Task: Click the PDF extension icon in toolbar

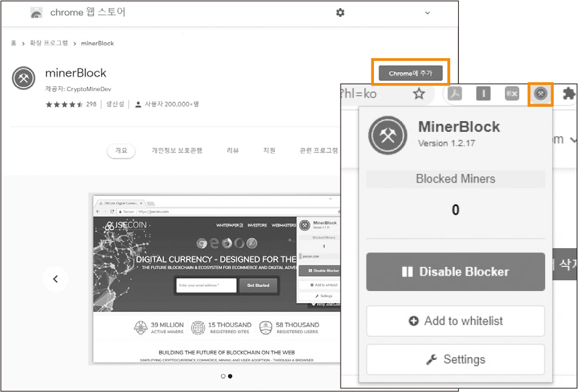Action: 454,94
